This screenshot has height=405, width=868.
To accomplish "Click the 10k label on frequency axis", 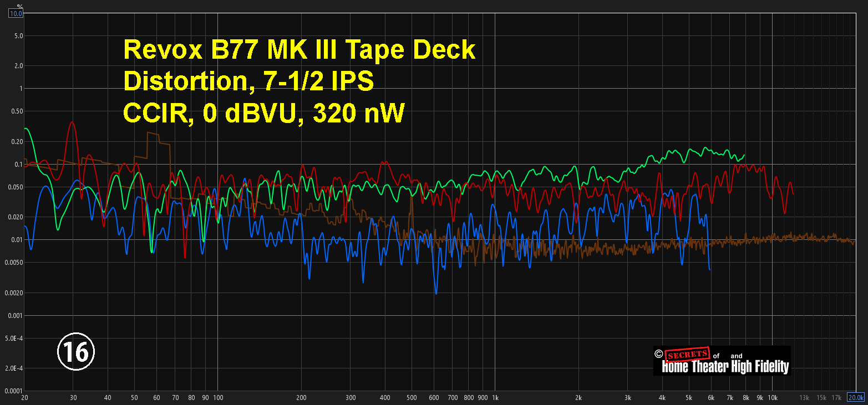I will click(x=772, y=397).
